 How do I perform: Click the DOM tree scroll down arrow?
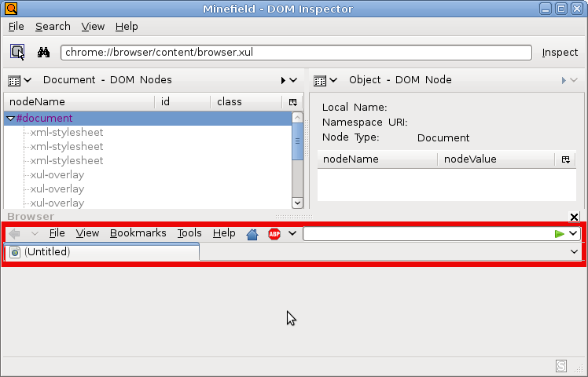(x=297, y=203)
